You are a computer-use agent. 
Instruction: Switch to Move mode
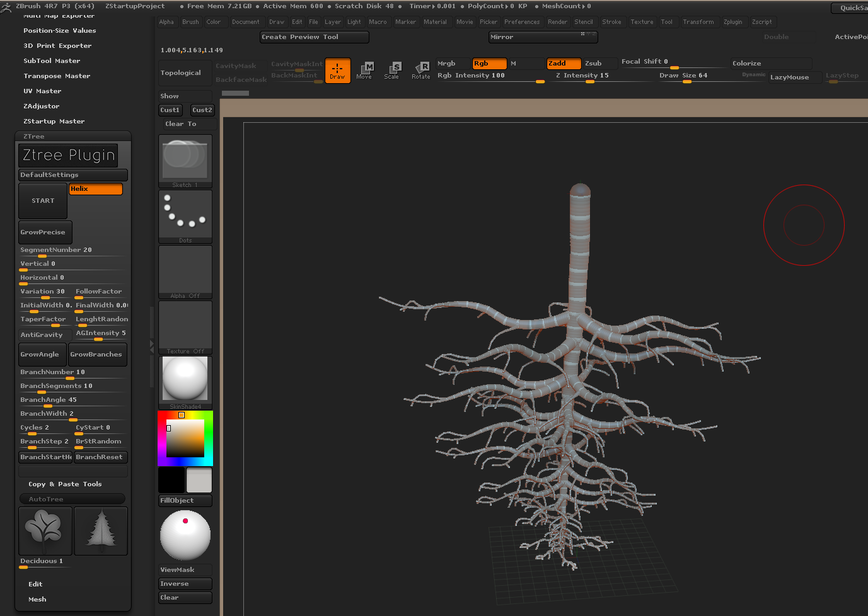[364, 71]
